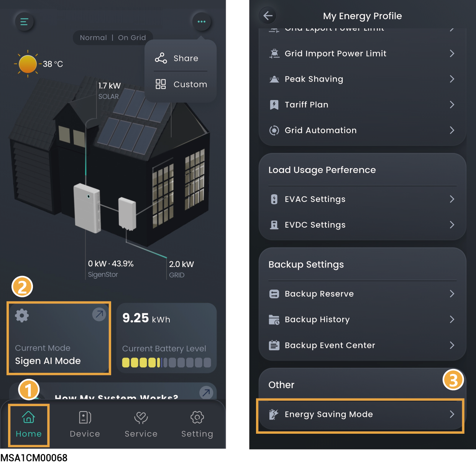Image resolution: width=476 pixels, height=464 pixels.
Task: Open Device tab icon
Action: click(x=85, y=418)
